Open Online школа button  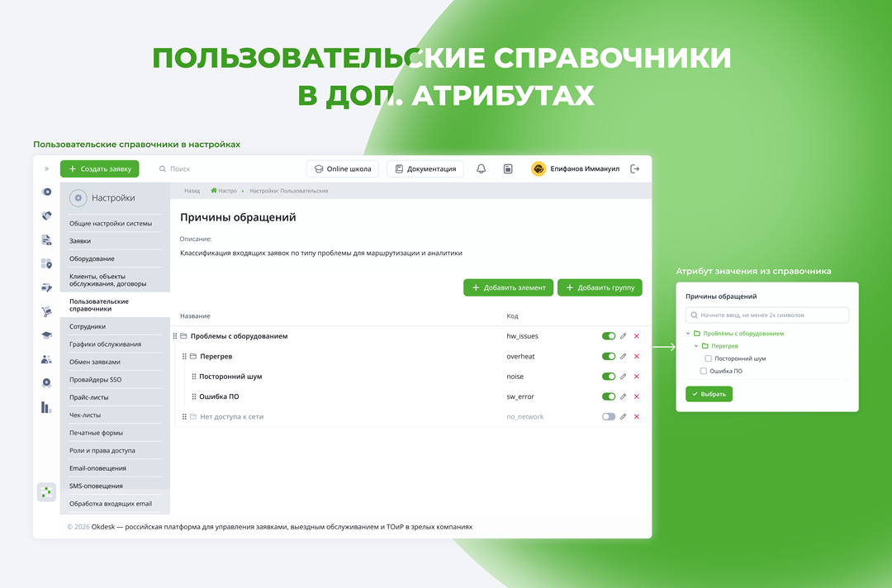coord(343,169)
